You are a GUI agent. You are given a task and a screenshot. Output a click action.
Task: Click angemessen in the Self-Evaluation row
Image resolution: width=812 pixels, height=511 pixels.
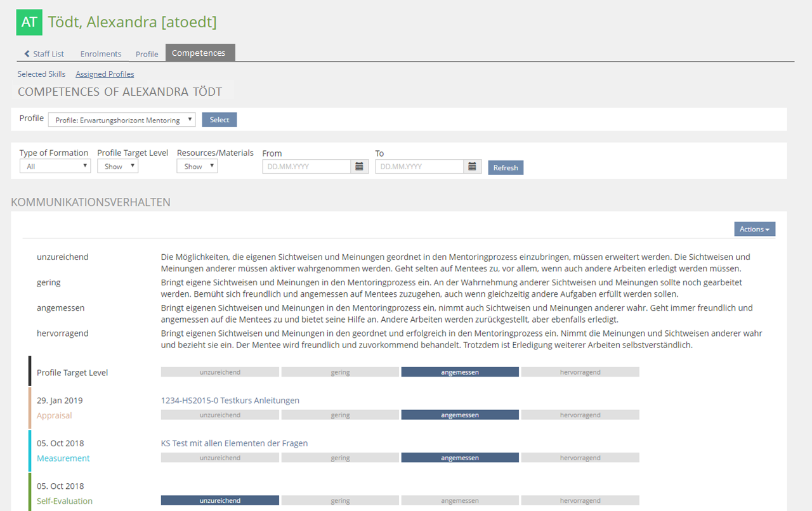460,501
